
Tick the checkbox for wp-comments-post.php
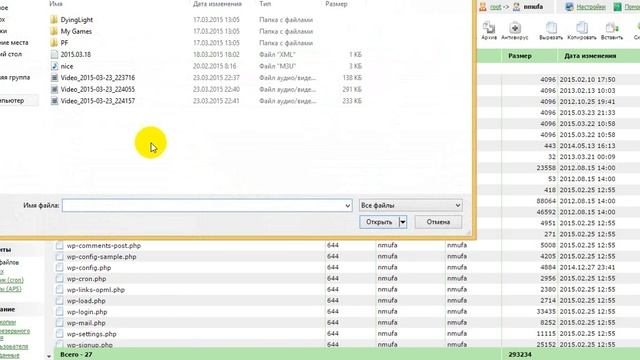tap(60, 246)
